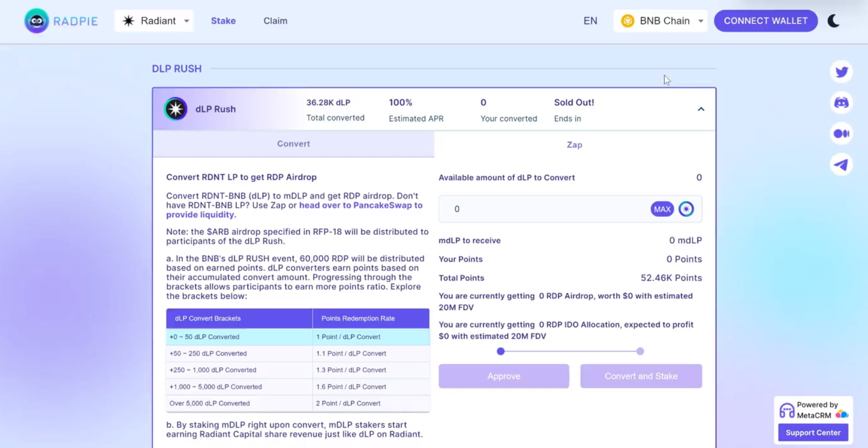Follow the PancakeSwap provide liquidity link
The width and height of the screenshot is (868, 448).
click(294, 210)
